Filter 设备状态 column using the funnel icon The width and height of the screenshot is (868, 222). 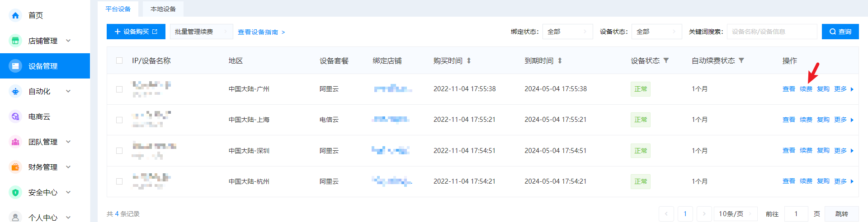coord(666,60)
